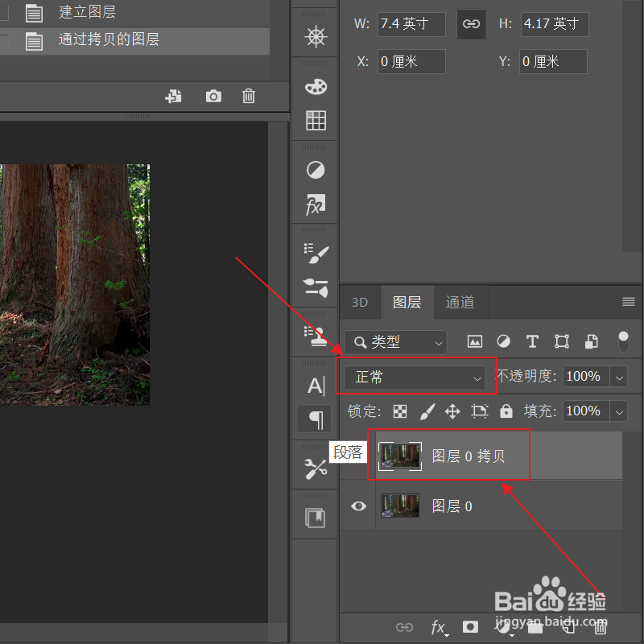The image size is (644, 644).
Task: Open the Navigator panel wheel icon
Action: click(x=316, y=36)
